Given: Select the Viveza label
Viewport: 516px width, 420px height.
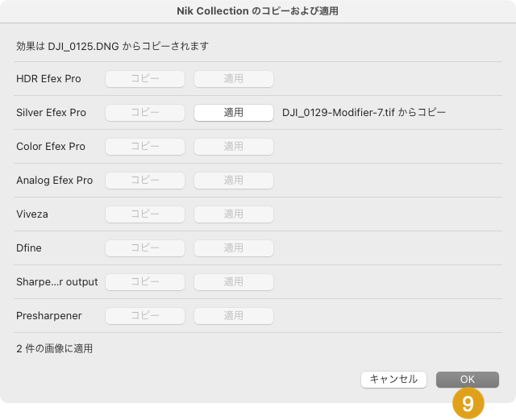Looking at the screenshot, I should (x=32, y=214).
